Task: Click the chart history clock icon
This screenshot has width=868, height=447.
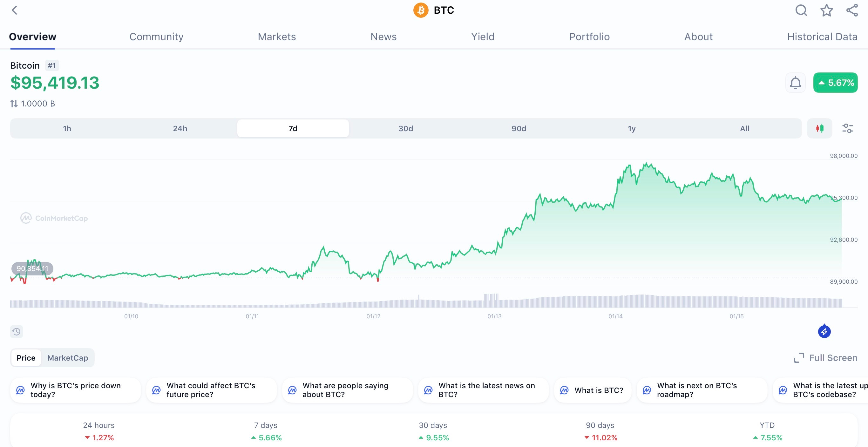Action: [x=17, y=331]
